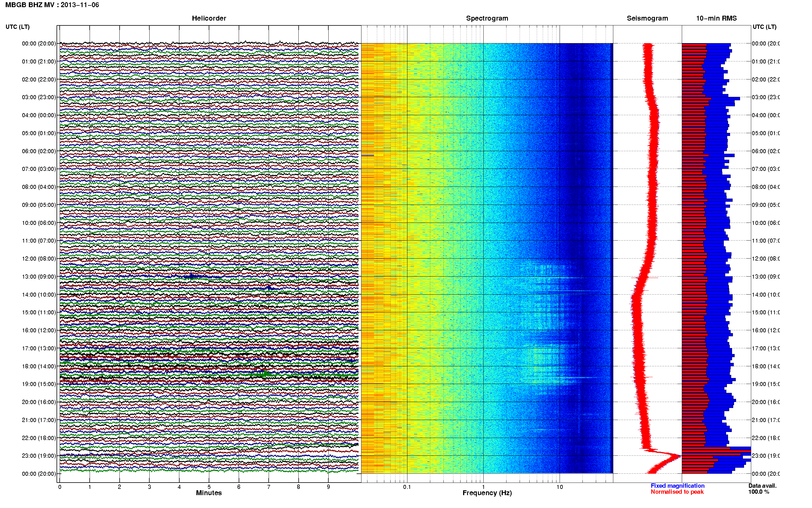
Task: Click the title 'MBGB BHZ MV : 2013-11-06'
Action: [52, 5]
